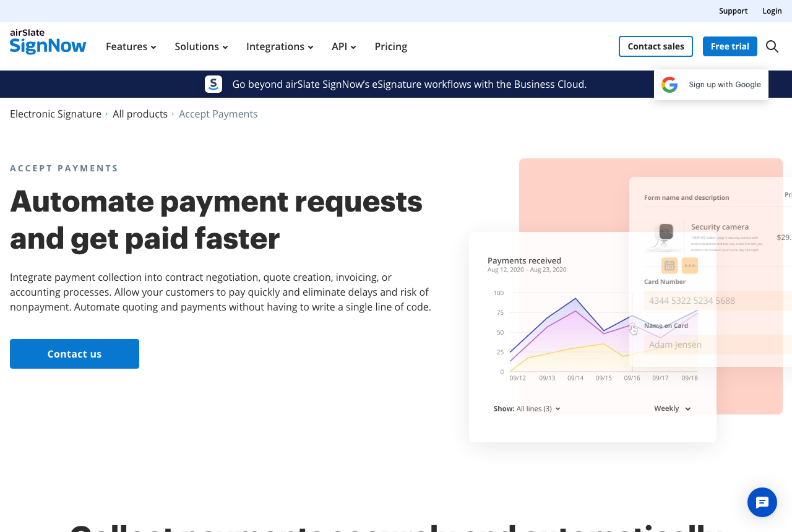The height and width of the screenshot is (532, 792).
Task: Expand the Features menu
Action: [131, 46]
